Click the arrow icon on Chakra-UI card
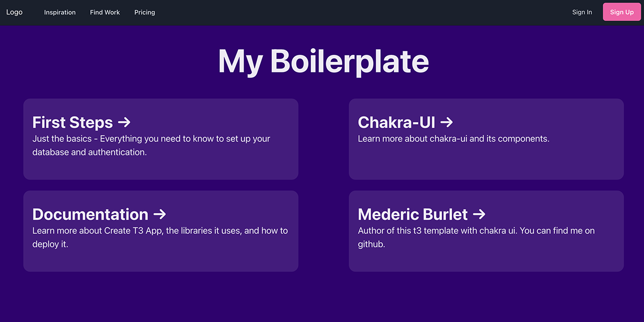Viewport: 644px width, 322px height. point(446,122)
